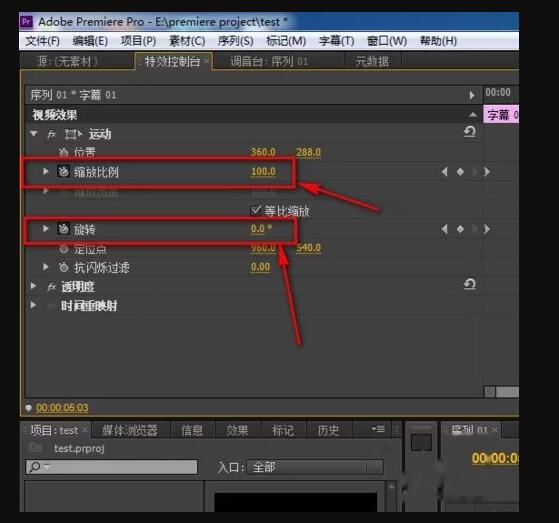
Task: Open the 序列(S) menu
Action: (x=236, y=41)
